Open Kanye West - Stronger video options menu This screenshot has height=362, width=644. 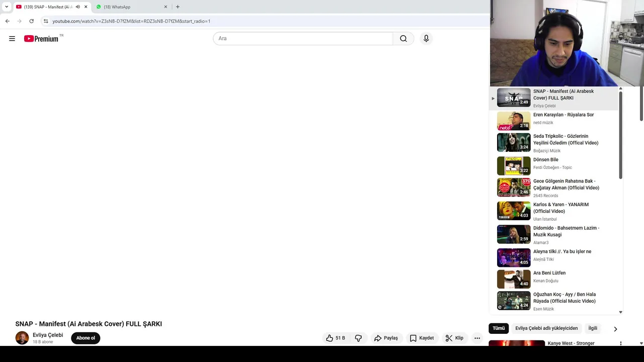point(621,344)
